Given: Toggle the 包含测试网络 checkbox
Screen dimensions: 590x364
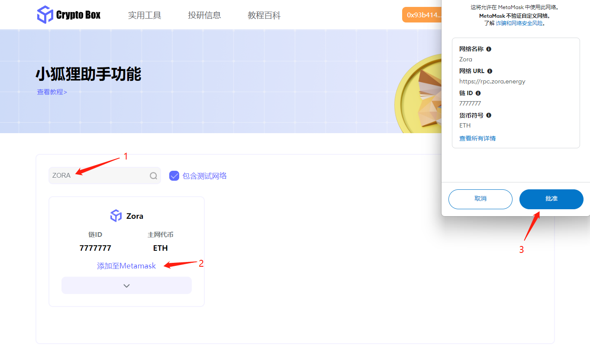Looking at the screenshot, I should (174, 176).
